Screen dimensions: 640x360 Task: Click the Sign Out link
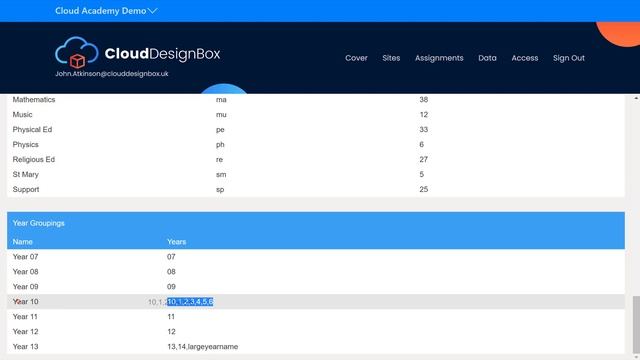click(x=569, y=58)
